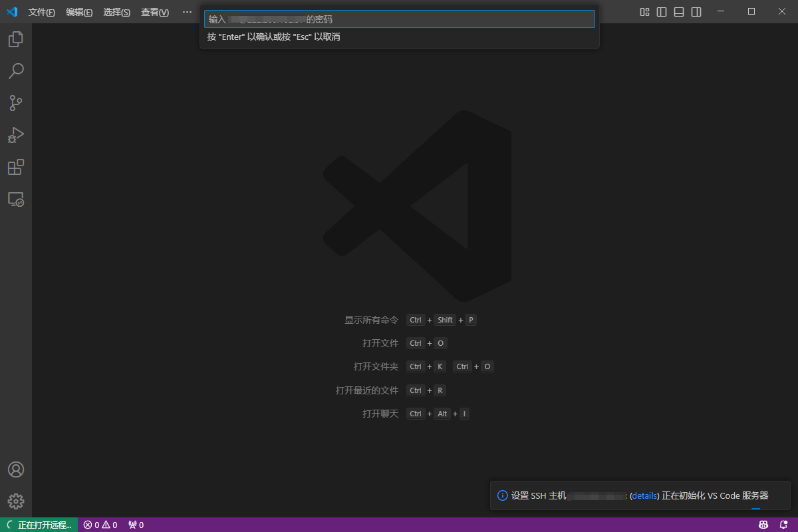Toggle the primary side bar visibility
The image size is (798, 532).
(662, 11)
